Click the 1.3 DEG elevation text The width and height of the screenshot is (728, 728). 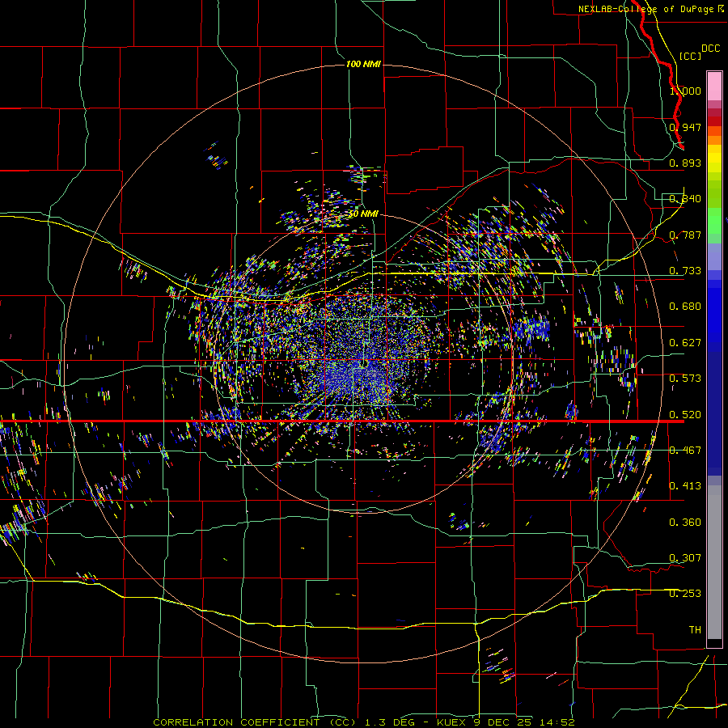pos(390,722)
